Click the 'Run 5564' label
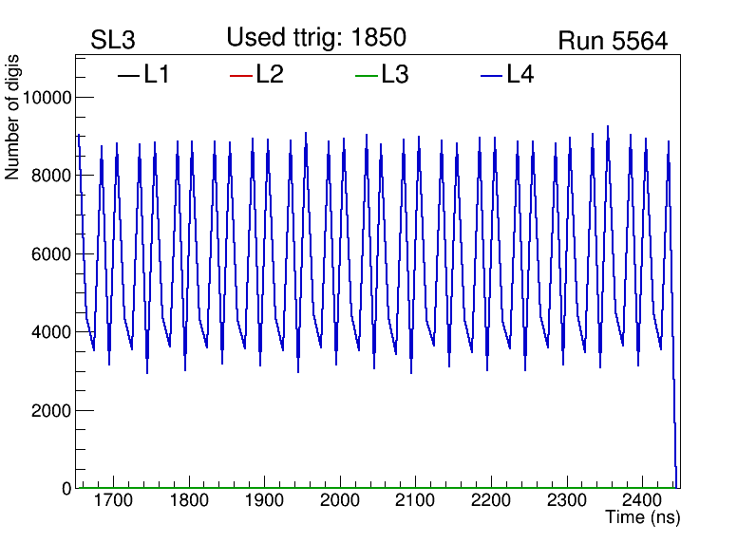 click(613, 41)
